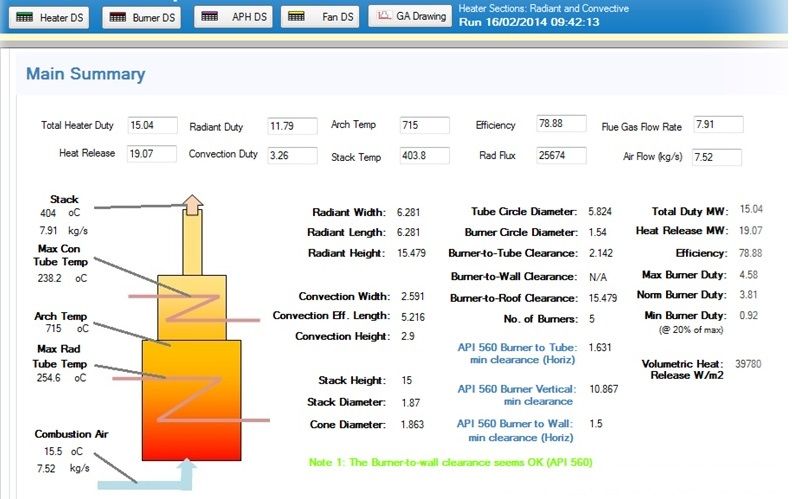
Task: Show the GA Drawing view
Action: click(409, 17)
